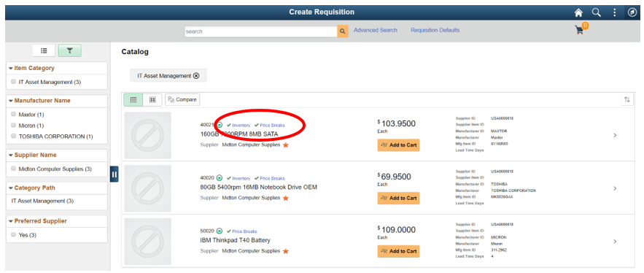Open global search magnifier in header
Viewport: 644px width, 273px height.
tap(596, 12)
